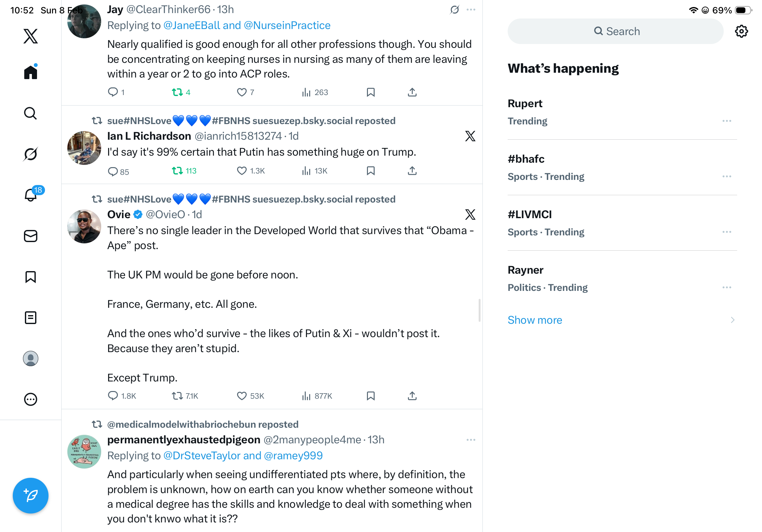
Task: Bookmark Ovie's Obama post
Action: [x=371, y=395]
